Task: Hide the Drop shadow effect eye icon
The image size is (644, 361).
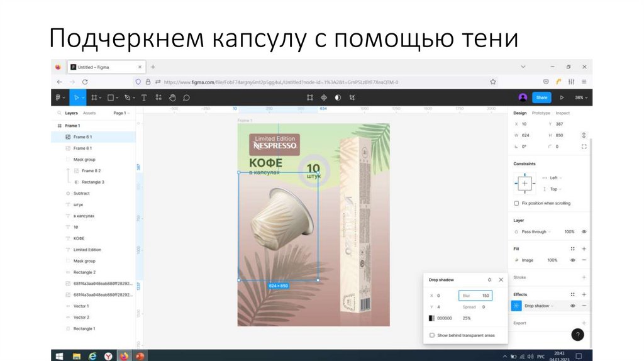Action: point(572,306)
